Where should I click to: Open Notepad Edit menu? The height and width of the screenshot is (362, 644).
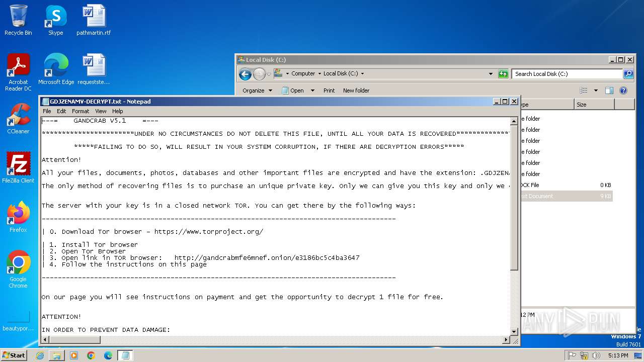click(61, 111)
